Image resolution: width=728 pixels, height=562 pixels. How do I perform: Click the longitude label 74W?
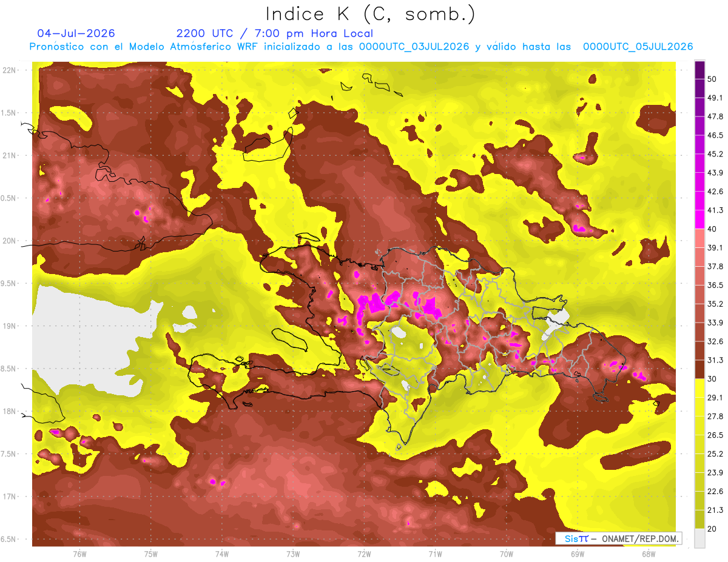[x=222, y=554]
